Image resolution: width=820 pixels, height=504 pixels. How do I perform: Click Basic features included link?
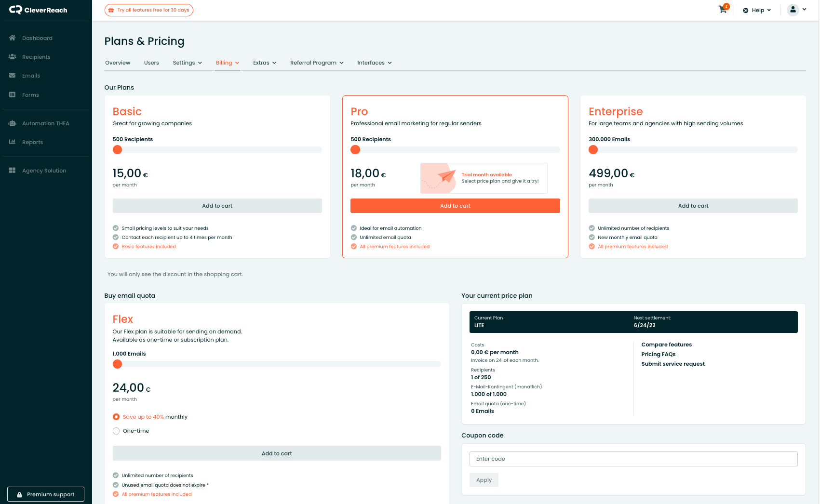(148, 247)
